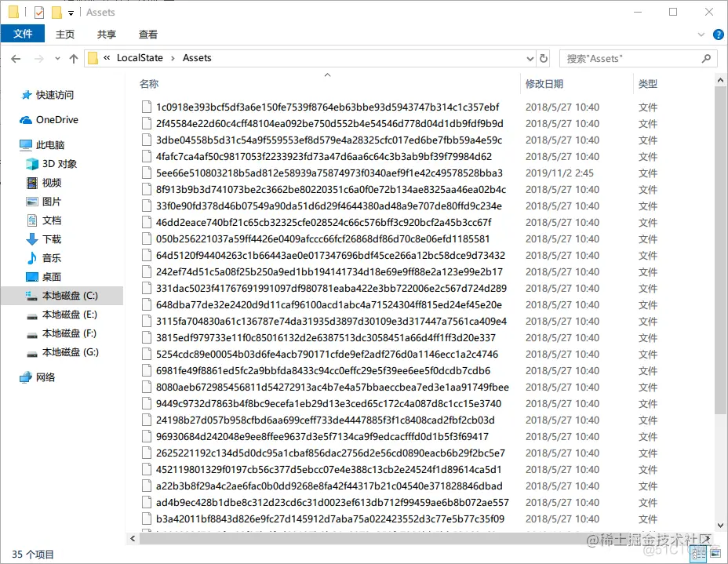
Task: Click file icon of 4fafc7ca4af50c98… row
Action: pos(147,156)
